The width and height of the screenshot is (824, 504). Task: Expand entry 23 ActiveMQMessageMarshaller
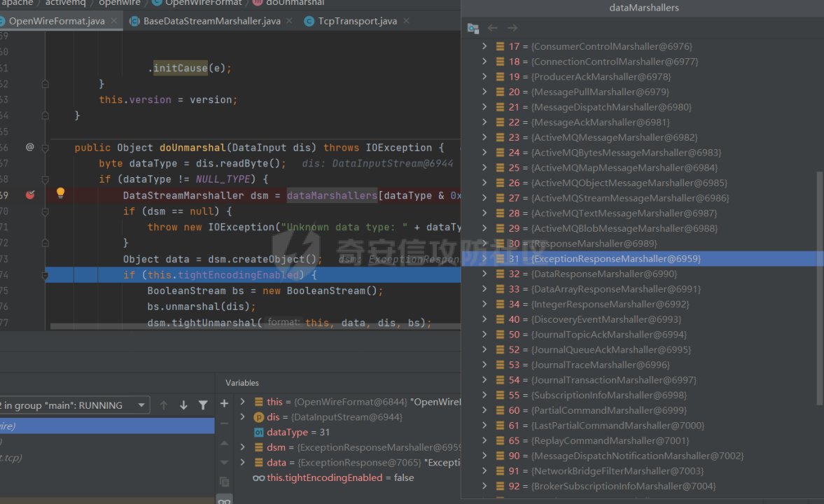click(484, 137)
